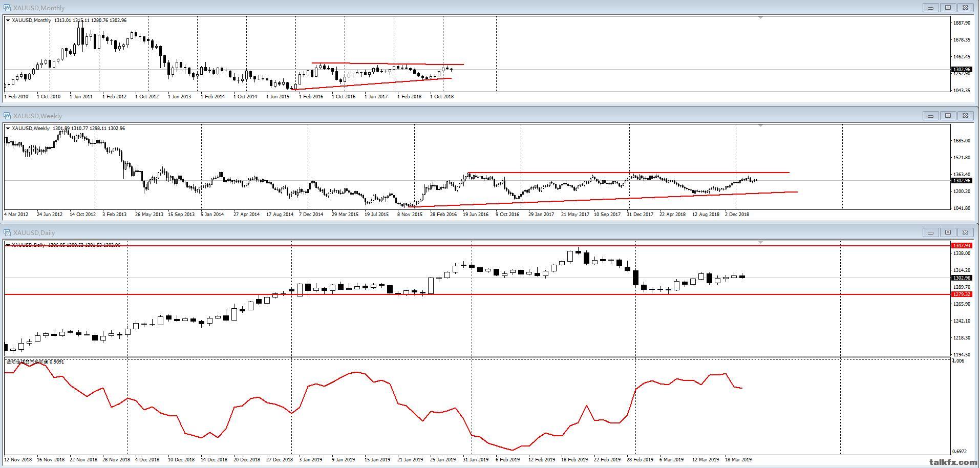Image resolution: width=980 pixels, height=468 pixels.
Task: Click the 1887.90 value on Monthly price scale
Action: [962, 23]
